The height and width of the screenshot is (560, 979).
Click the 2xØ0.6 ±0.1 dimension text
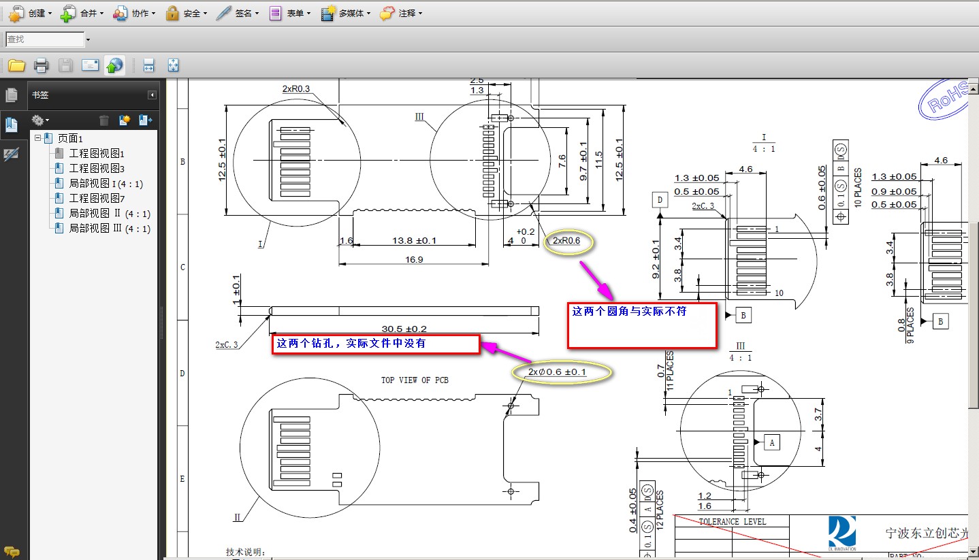557,372
